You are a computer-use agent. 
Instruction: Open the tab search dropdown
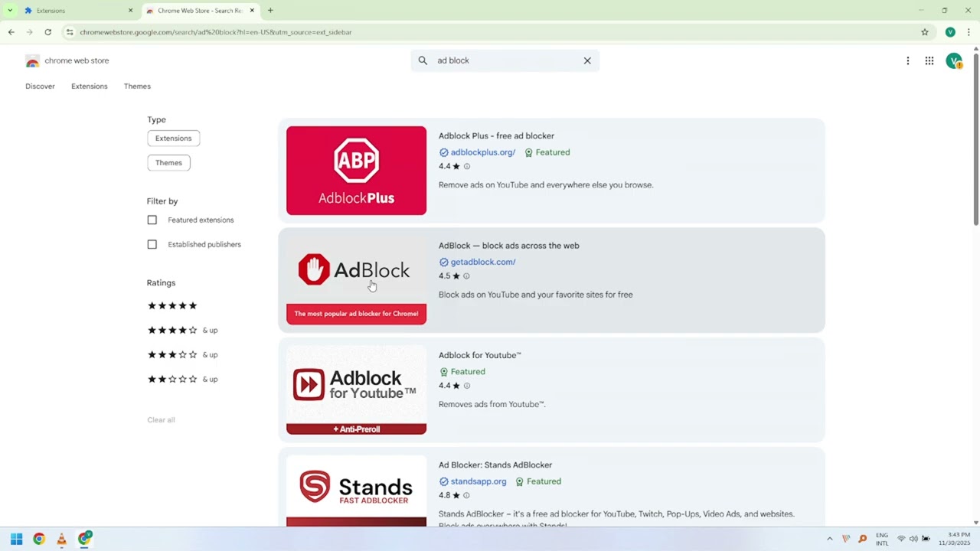coord(10,11)
